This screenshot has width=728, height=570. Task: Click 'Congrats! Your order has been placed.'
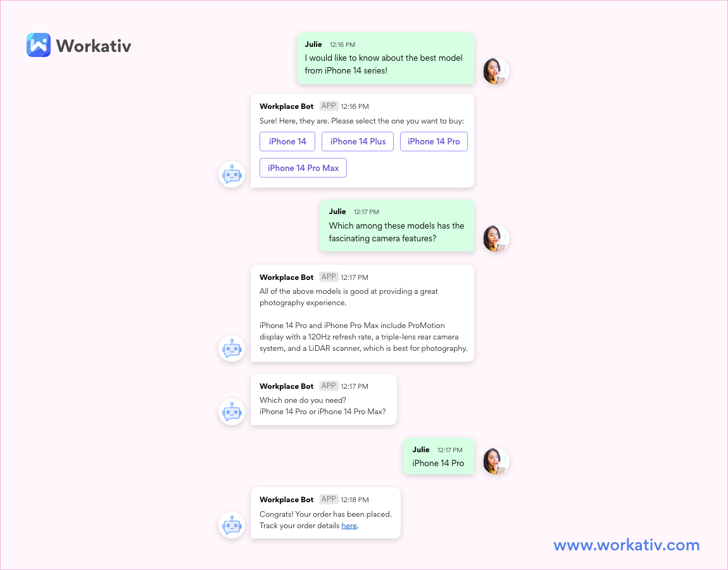coord(325,514)
